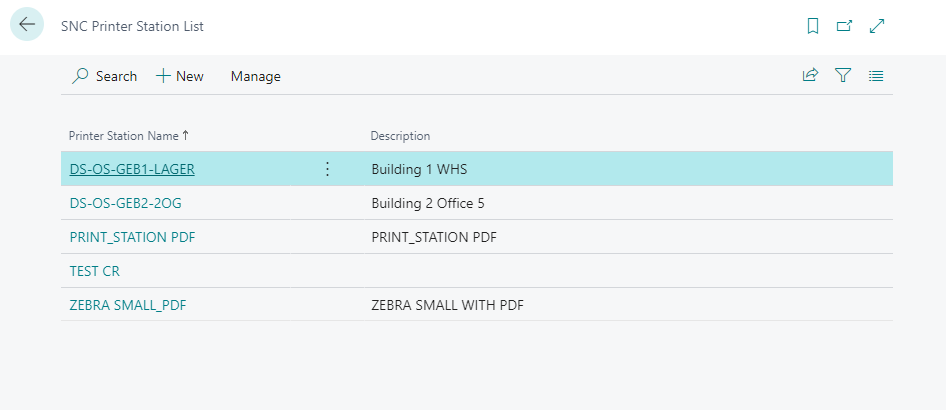Click the Share icon in the toolbar
Image resolution: width=946 pixels, height=410 pixels.
pyautogui.click(x=810, y=75)
